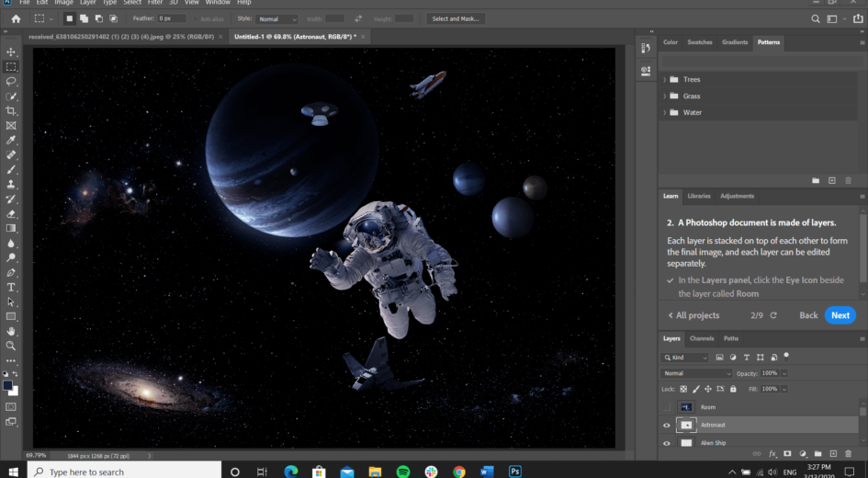Go to All projects link
This screenshot has height=478, width=868.
click(693, 315)
